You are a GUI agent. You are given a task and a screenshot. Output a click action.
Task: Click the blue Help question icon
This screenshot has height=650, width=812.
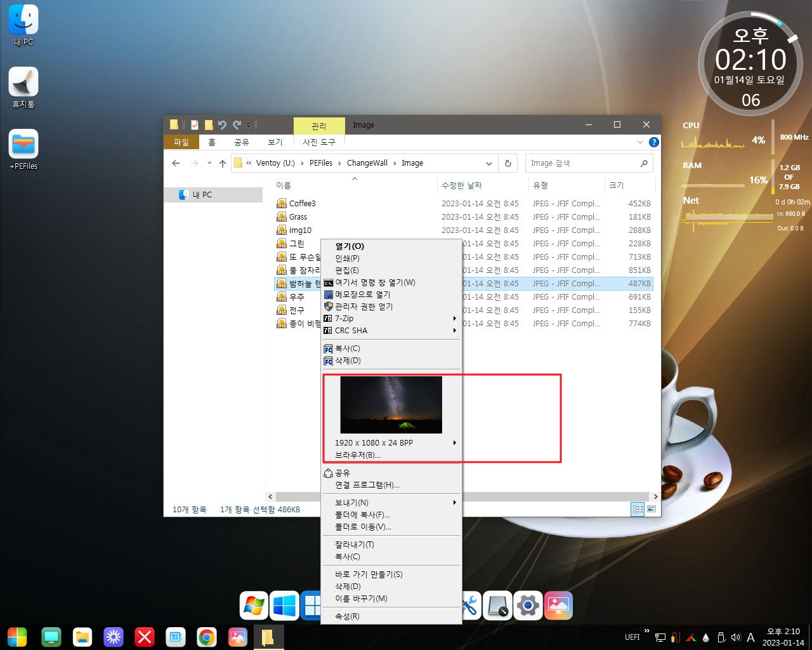pos(653,142)
